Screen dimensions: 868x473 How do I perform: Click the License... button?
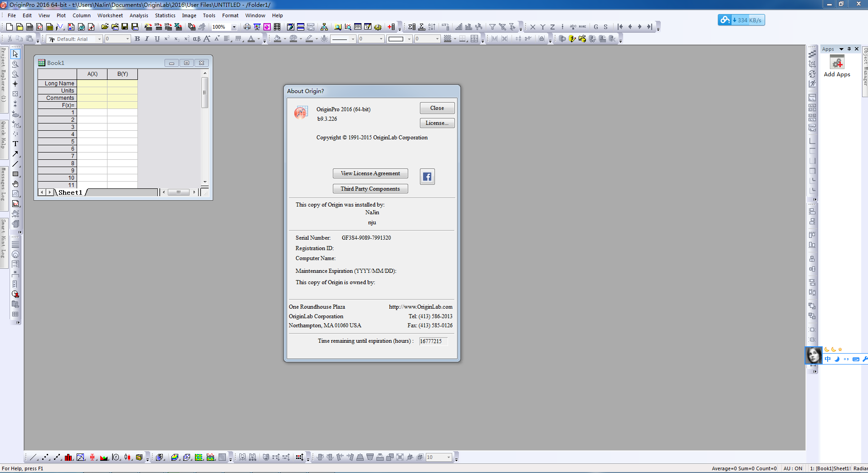pyautogui.click(x=437, y=123)
